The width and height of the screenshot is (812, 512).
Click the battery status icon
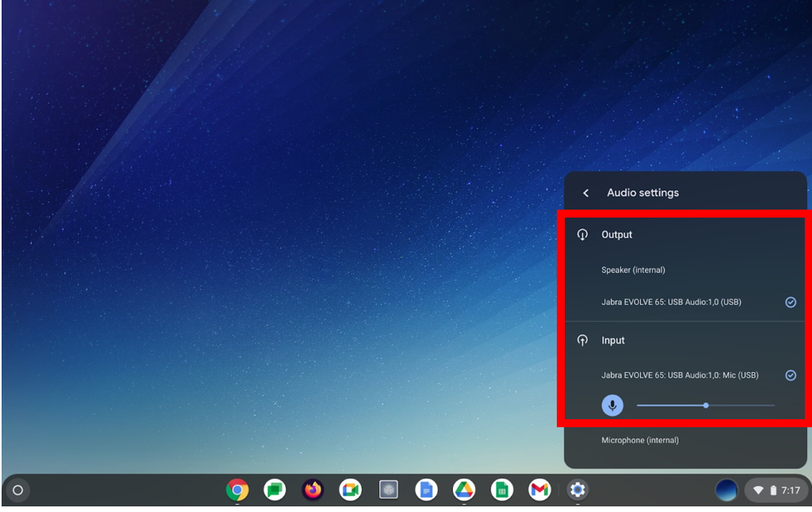(773, 490)
